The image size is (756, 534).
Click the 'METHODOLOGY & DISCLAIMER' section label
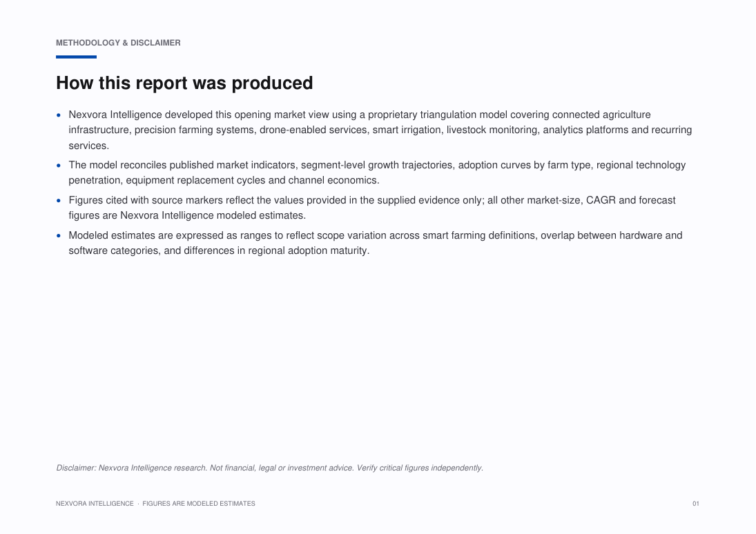(x=118, y=43)
